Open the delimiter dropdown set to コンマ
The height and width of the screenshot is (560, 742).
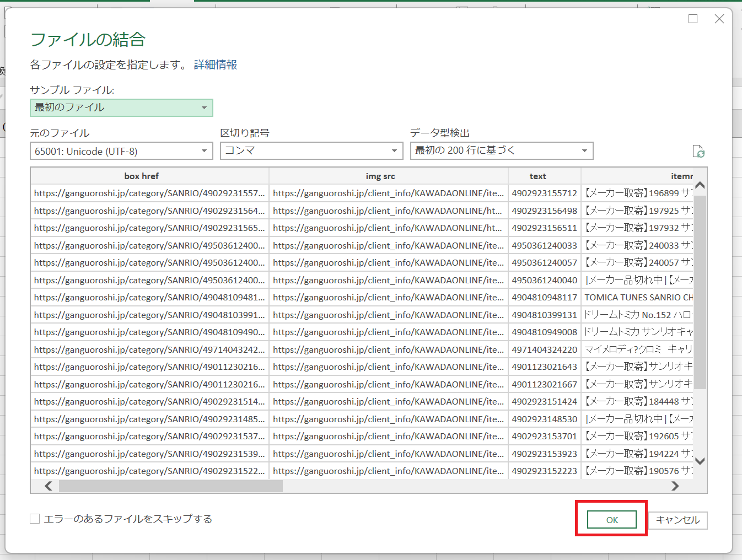pos(311,150)
